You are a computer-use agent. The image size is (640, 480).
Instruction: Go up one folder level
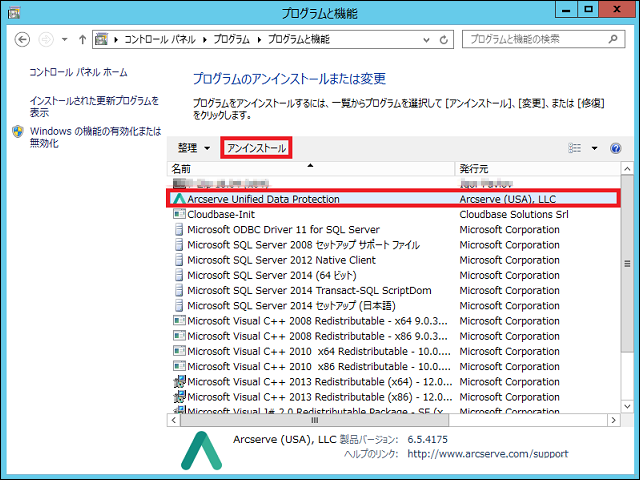(x=82, y=40)
